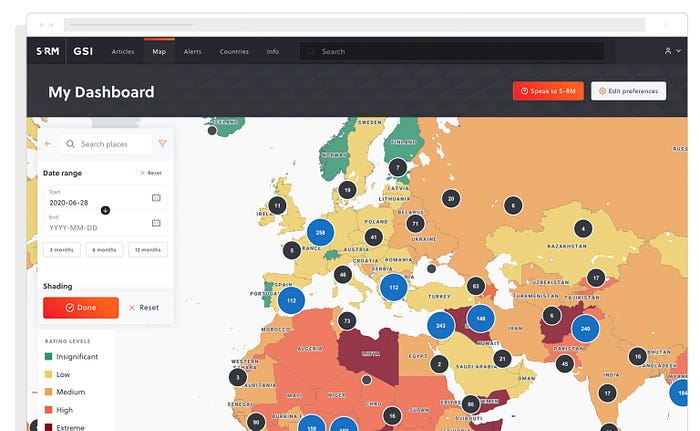Viewport: 700px width, 431px height.
Task: Click the dark 63 marker east of Turkey
Action: tap(476, 286)
